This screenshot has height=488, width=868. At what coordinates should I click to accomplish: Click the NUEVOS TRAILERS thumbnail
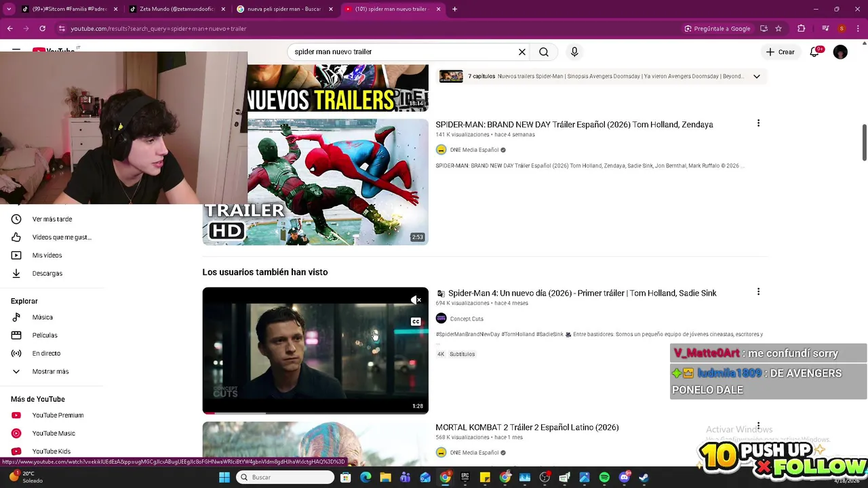338,88
